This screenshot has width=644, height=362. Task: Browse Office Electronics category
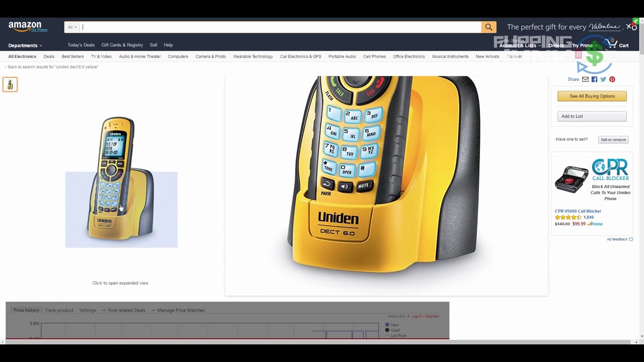(x=409, y=56)
